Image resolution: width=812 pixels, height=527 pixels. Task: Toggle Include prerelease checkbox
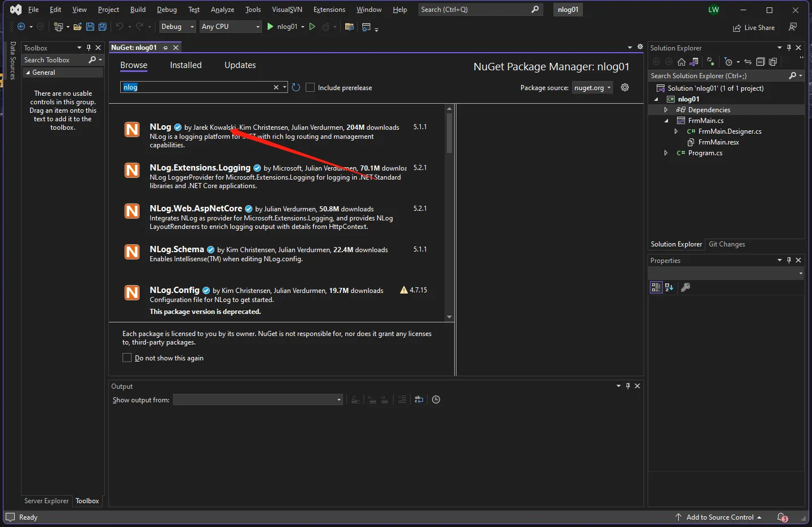310,87
